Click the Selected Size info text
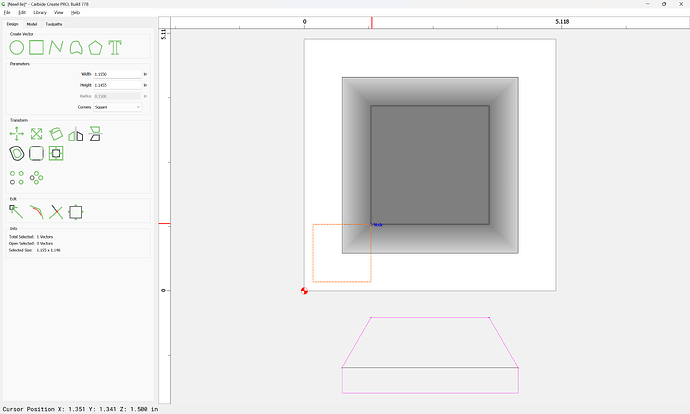This screenshot has width=690, height=414. [35, 250]
